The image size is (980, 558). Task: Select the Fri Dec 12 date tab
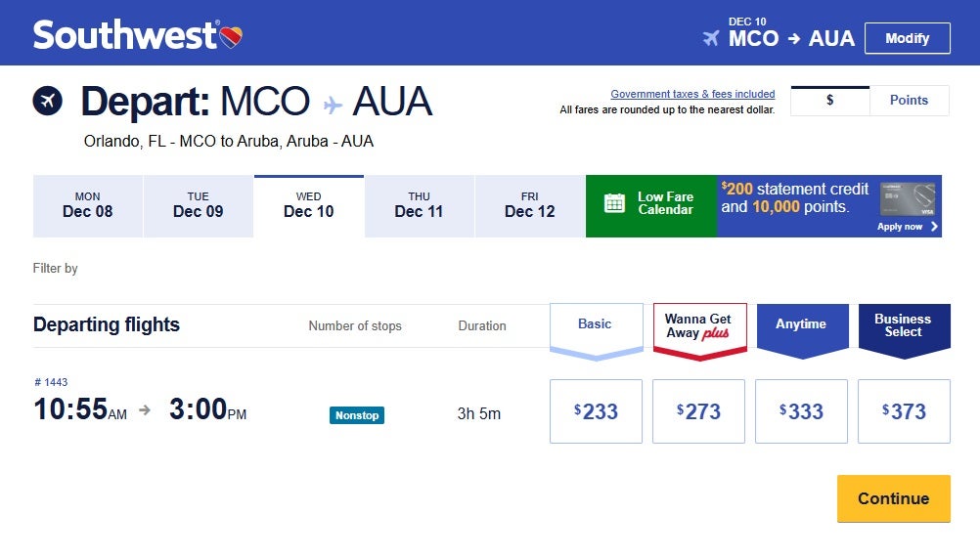[529, 205]
